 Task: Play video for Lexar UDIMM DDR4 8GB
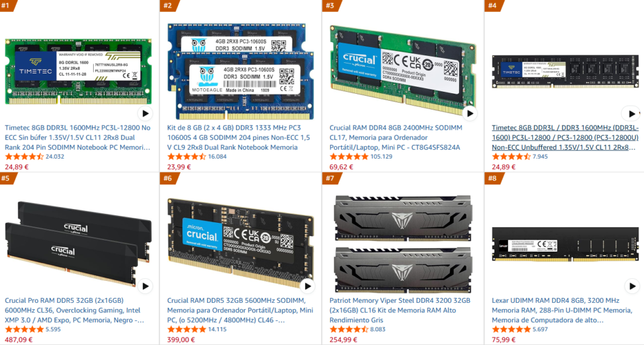(x=631, y=286)
